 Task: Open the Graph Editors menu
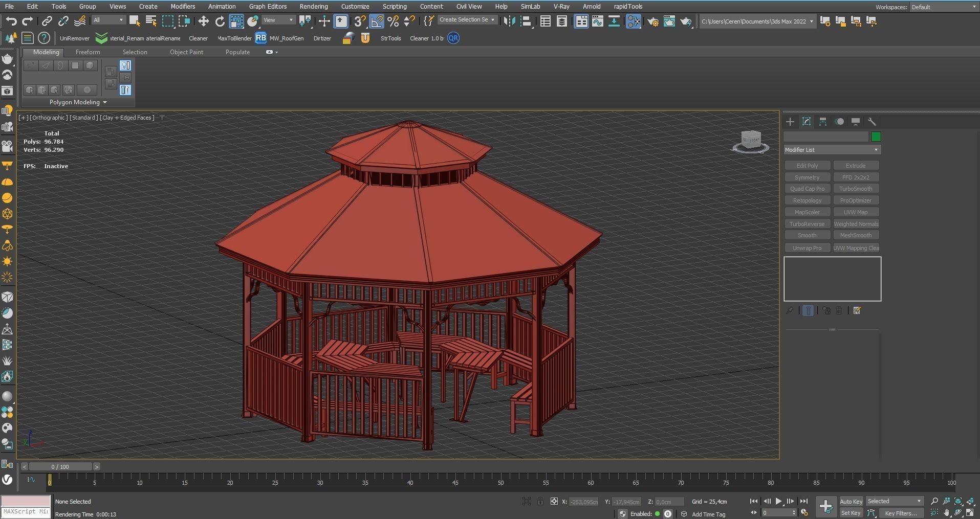[x=268, y=7]
